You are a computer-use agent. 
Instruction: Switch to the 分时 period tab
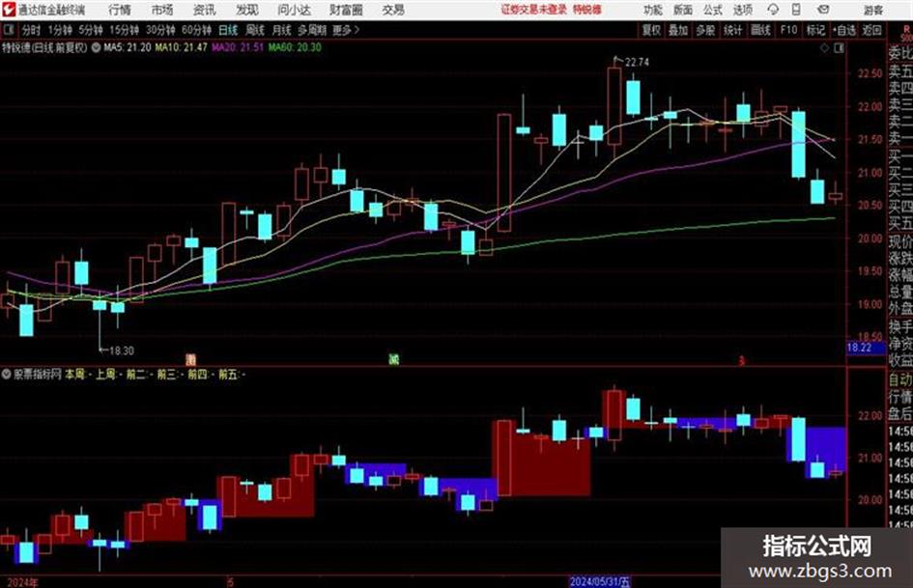pyautogui.click(x=31, y=30)
